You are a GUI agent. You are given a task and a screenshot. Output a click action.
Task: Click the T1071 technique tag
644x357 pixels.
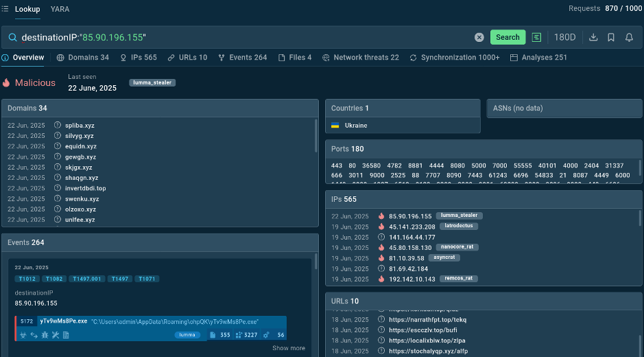tap(147, 279)
